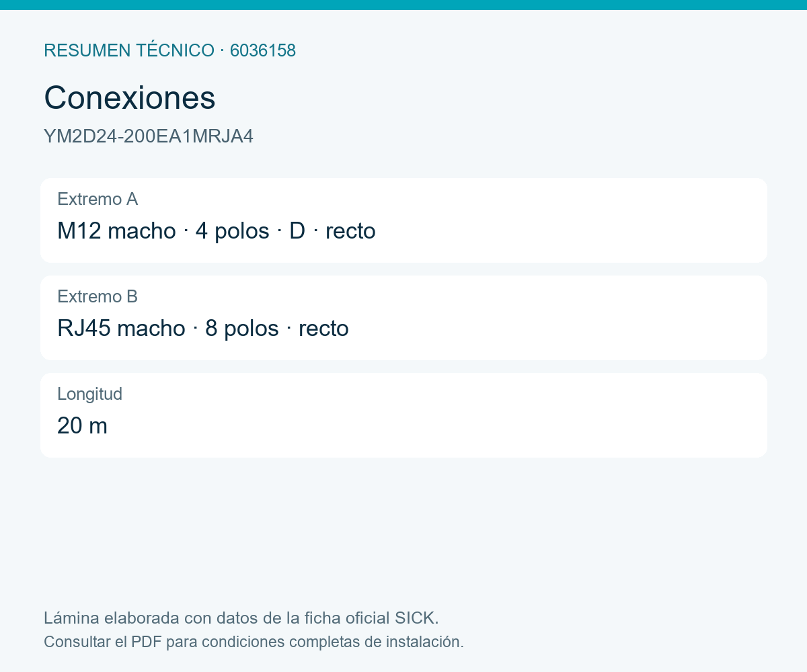Click recto in the Extremo B card
This screenshot has height=672, width=807.
pyautogui.click(x=323, y=329)
